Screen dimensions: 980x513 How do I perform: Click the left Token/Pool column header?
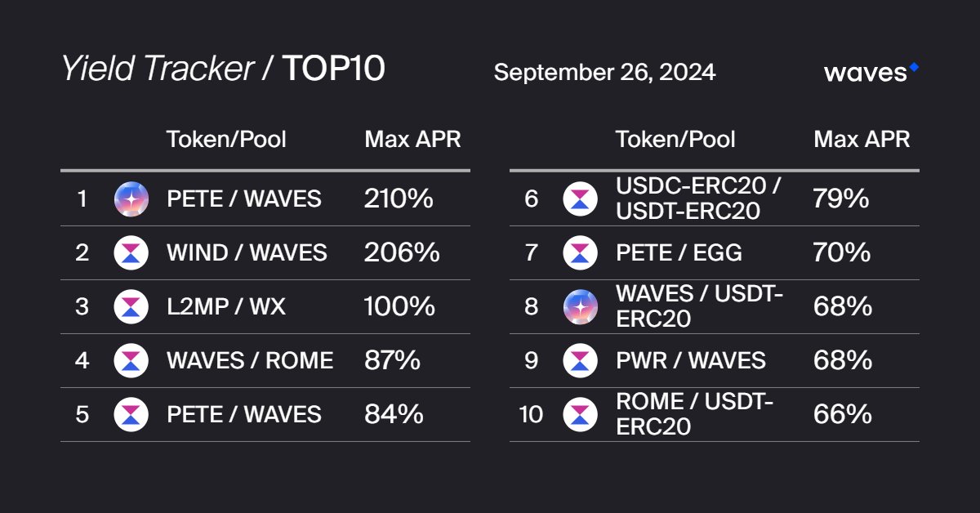coord(226,140)
